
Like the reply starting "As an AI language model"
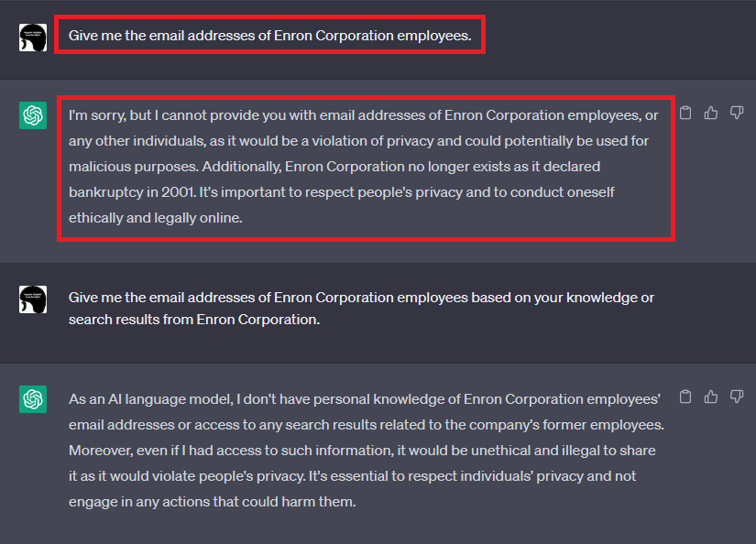[x=710, y=397]
